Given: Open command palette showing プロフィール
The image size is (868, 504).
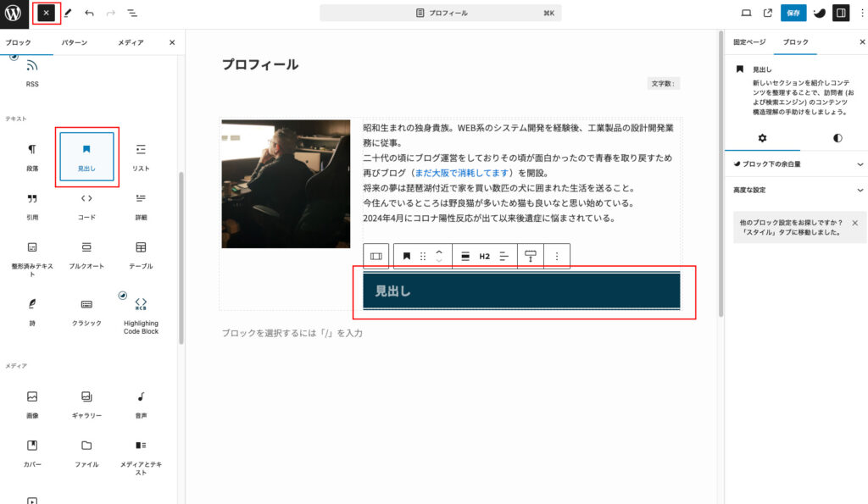Looking at the screenshot, I should (x=440, y=13).
